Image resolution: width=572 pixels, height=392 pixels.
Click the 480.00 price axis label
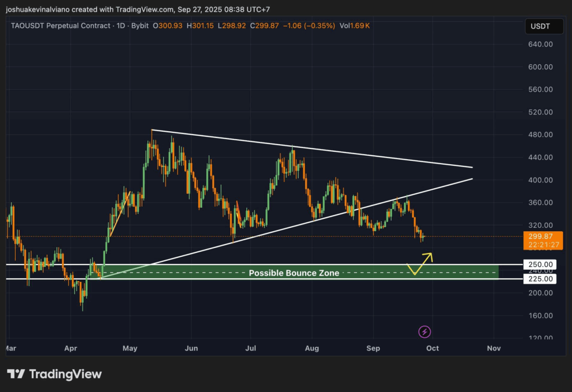pos(540,135)
